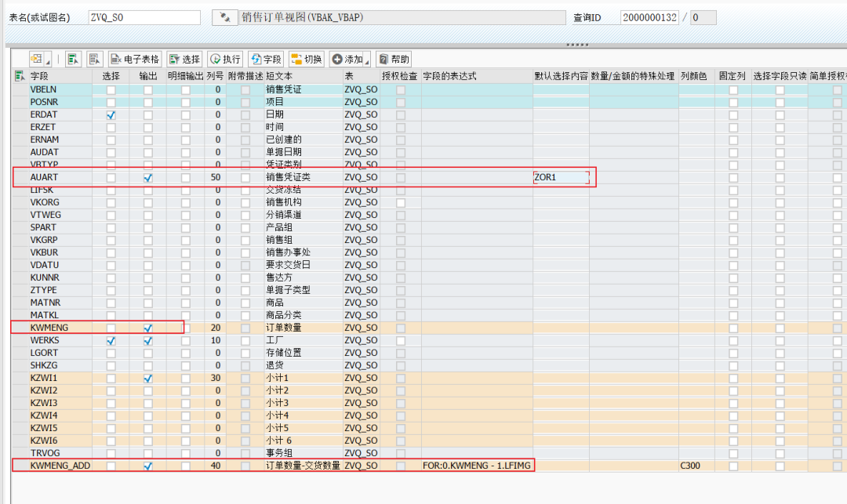Expand the 添加 dropdown arrow
This screenshot has width=847, height=504.
(367, 61)
